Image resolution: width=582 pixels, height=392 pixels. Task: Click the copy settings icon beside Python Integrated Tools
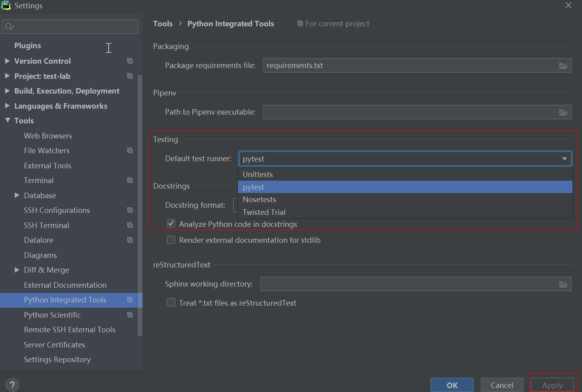pos(130,300)
